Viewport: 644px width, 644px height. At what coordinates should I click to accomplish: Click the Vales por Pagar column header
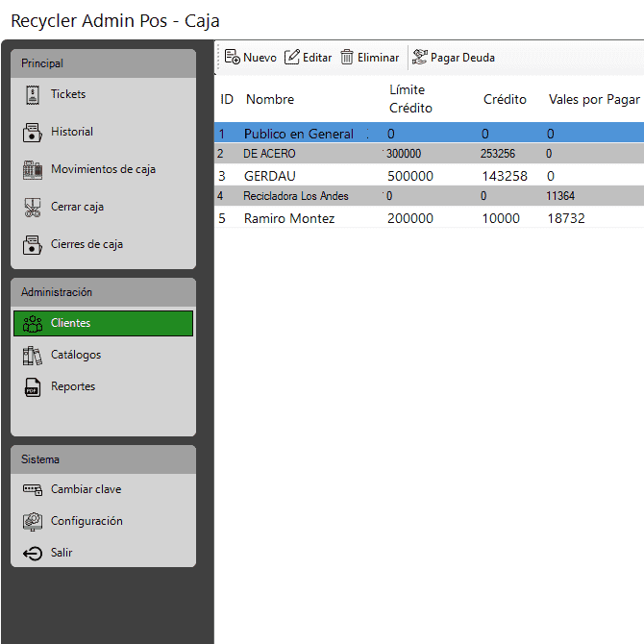click(594, 99)
